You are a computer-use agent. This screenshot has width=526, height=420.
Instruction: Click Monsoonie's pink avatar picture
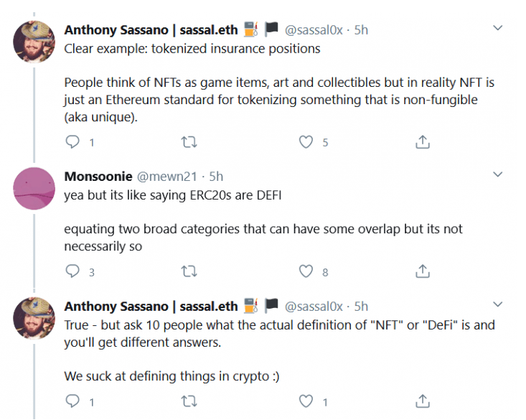[x=34, y=188]
